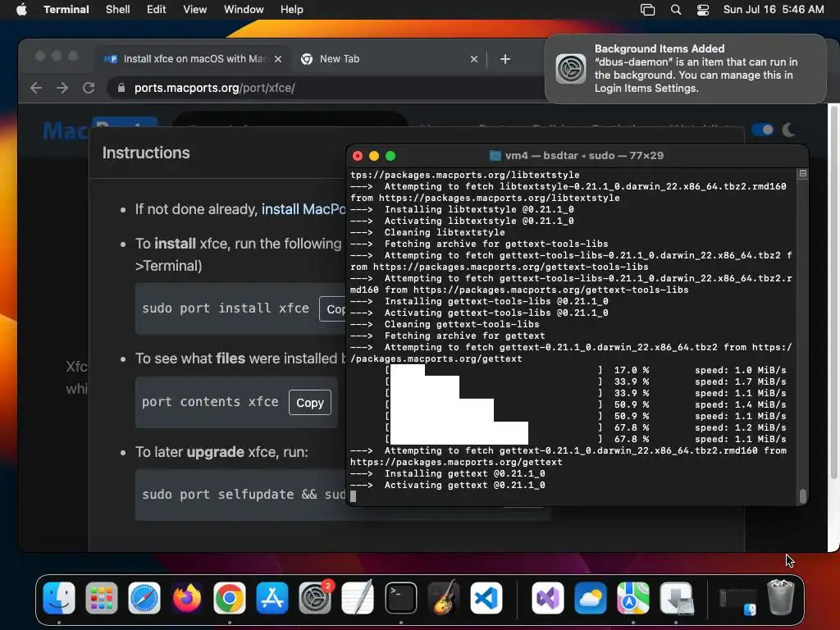Image resolution: width=840 pixels, height=630 pixels.
Task: Click the clock showing Sun Jul 16
Action: (773, 9)
